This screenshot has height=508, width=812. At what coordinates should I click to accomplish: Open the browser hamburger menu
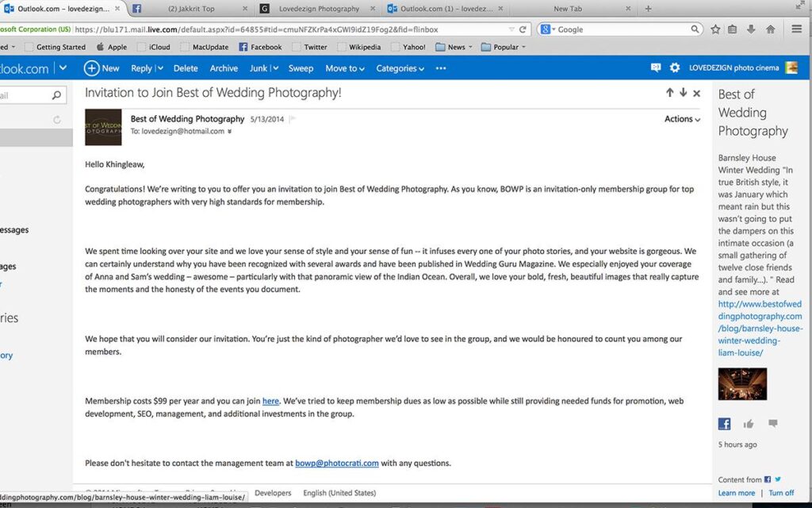[x=796, y=29]
